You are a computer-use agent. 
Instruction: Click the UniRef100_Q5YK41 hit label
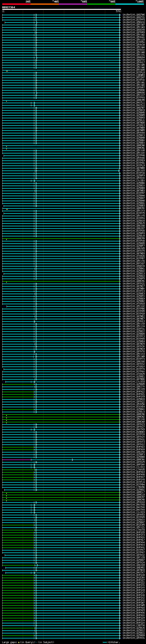pyautogui.click(x=134, y=37)
